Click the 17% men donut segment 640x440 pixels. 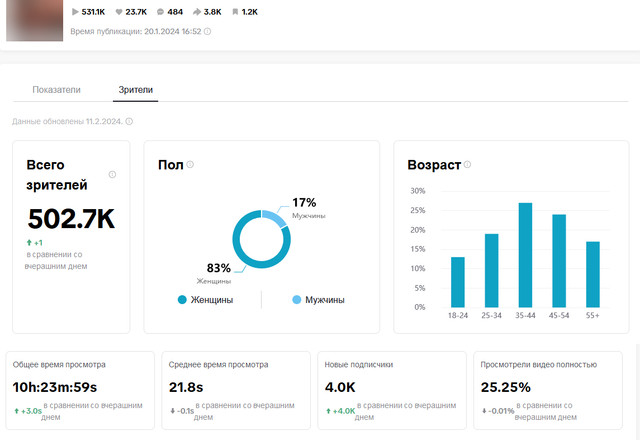pyautogui.click(x=275, y=218)
